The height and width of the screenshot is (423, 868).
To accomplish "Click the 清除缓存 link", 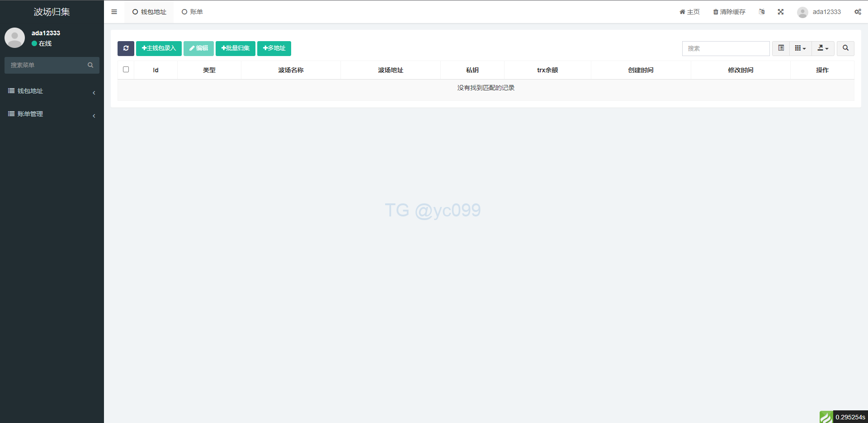I will (x=729, y=12).
